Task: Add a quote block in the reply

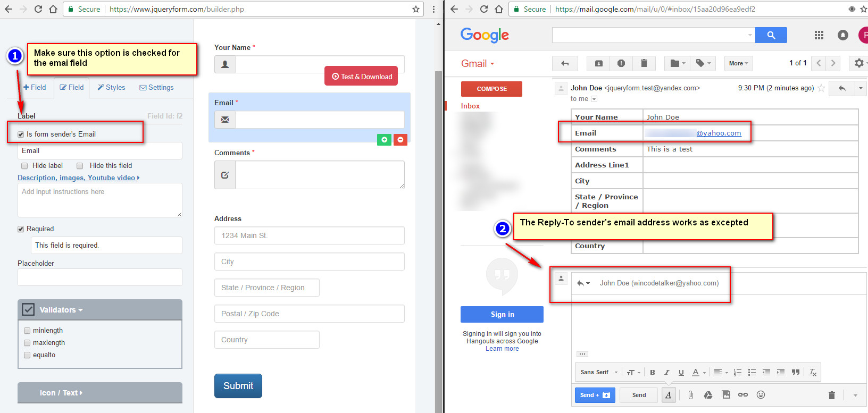Action: pyautogui.click(x=796, y=373)
